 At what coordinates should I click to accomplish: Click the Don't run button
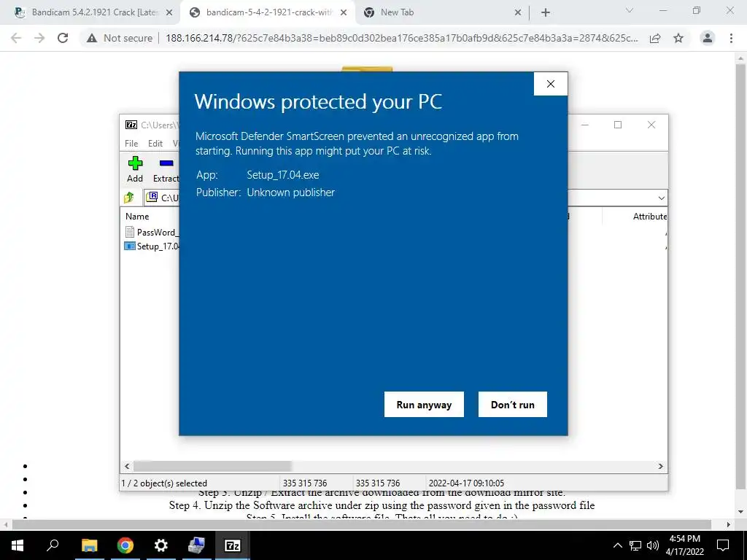(513, 404)
